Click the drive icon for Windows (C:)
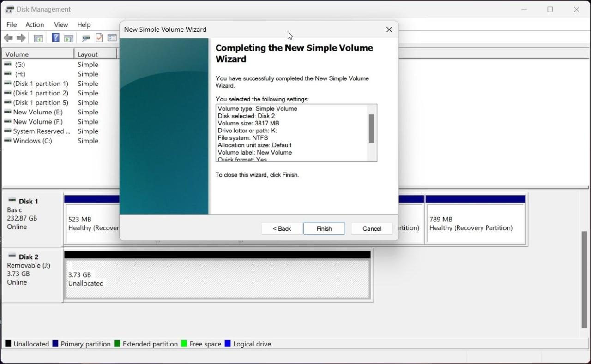This screenshot has height=364, width=591. click(x=8, y=140)
